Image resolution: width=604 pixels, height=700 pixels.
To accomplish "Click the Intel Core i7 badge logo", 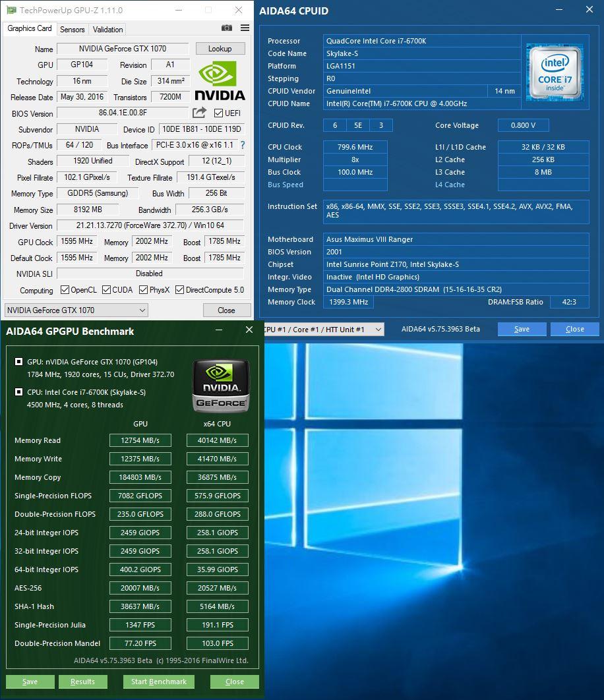I will [x=555, y=72].
